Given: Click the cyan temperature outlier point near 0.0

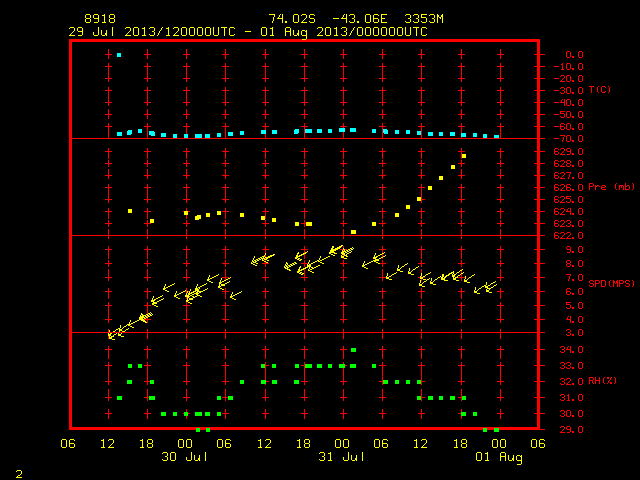Looking at the screenshot, I should (119, 55).
